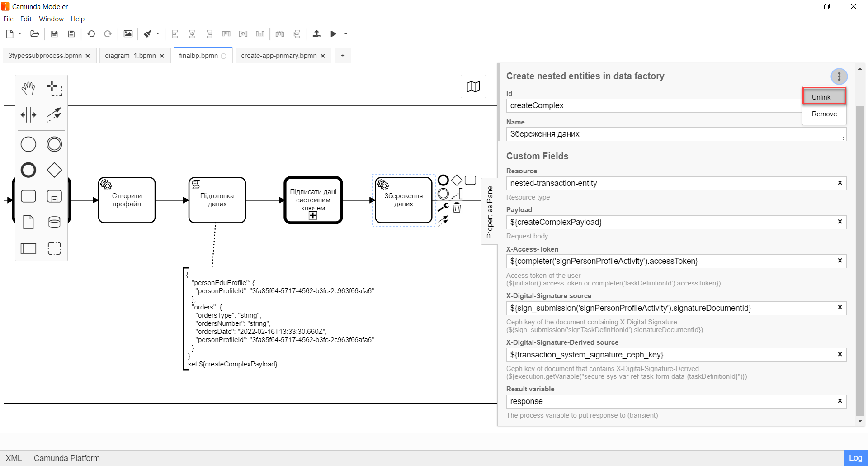Create a StartEvent from palette
Screen dimensions: 868x466
pyautogui.click(x=28, y=144)
